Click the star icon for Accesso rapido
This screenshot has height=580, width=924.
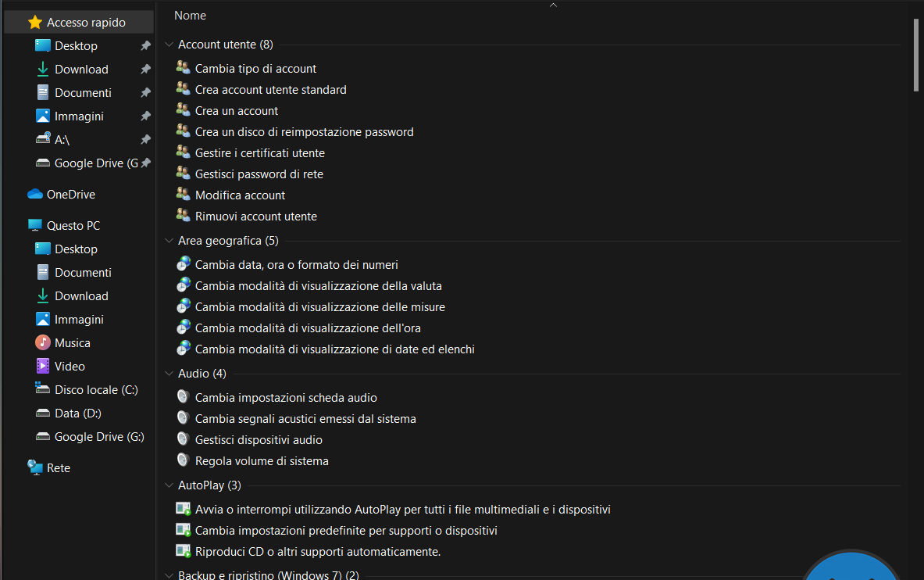tap(34, 22)
